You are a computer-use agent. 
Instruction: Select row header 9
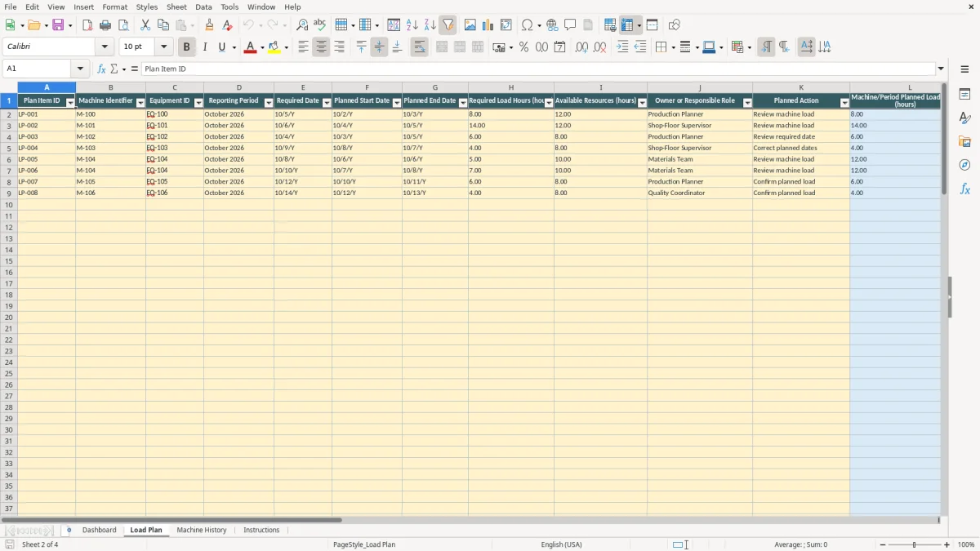9,193
